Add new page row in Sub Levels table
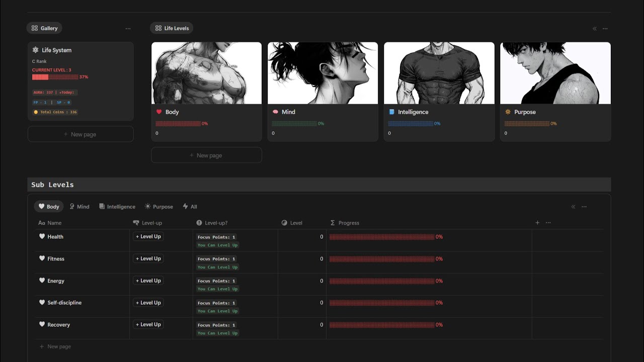The height and width of the screenshot is (362, 644). tap(55, 346)
